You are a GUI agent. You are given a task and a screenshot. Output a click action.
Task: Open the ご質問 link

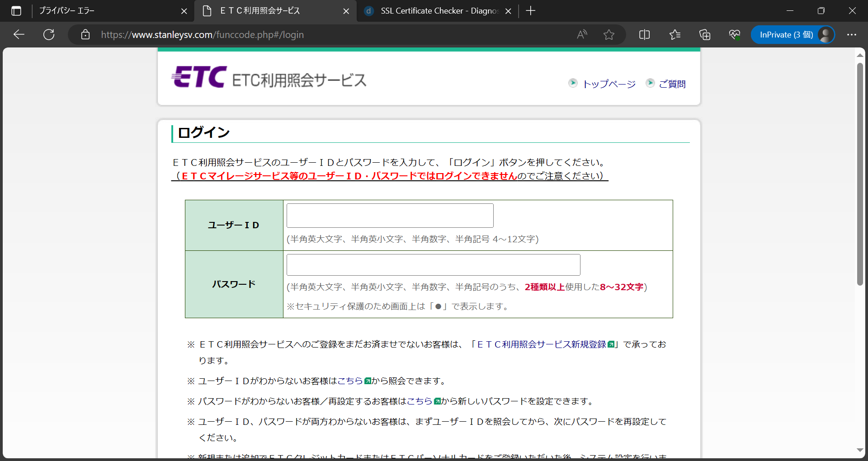[x=672, y=84]
